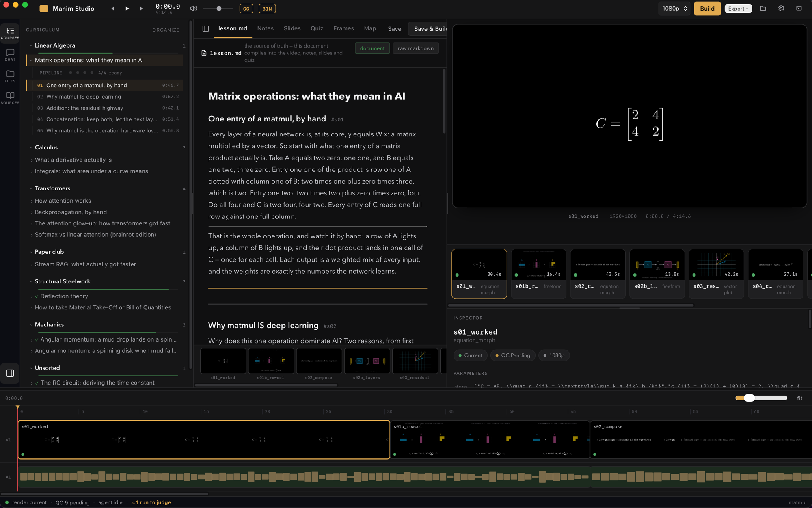Collapse the Paper club section
Image resolution: width=812 pixels, height=508 pixels.
(31, 252)
